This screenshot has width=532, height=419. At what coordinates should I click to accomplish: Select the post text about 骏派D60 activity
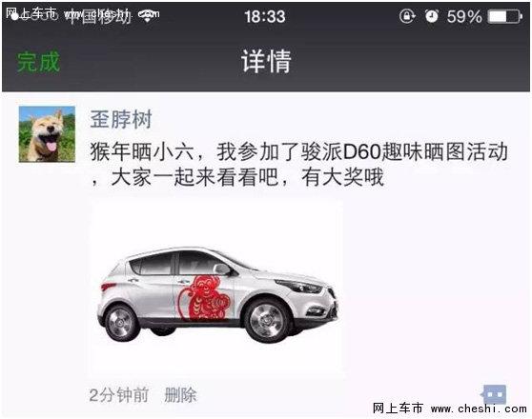[298, 165]
